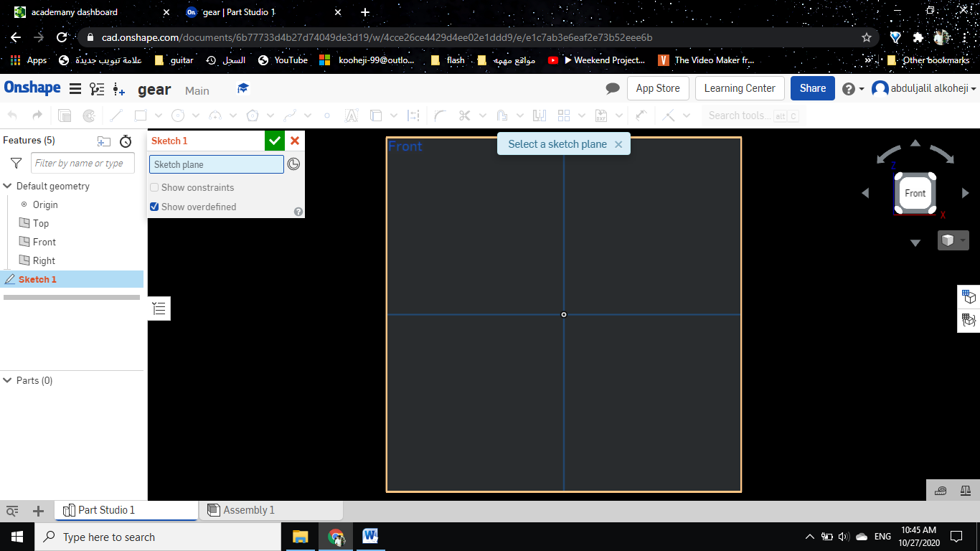Open the rectangle tool dropdown arrow

tap(159, 116)
